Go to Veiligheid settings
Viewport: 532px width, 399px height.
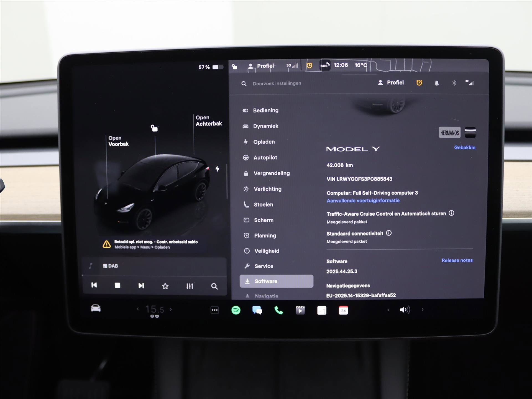click(262, 251)
